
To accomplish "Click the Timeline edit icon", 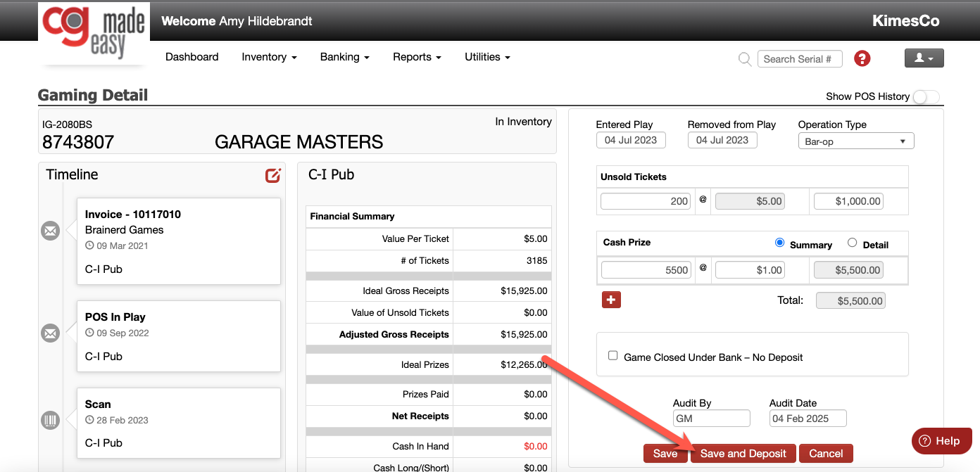I will (273, 175).
